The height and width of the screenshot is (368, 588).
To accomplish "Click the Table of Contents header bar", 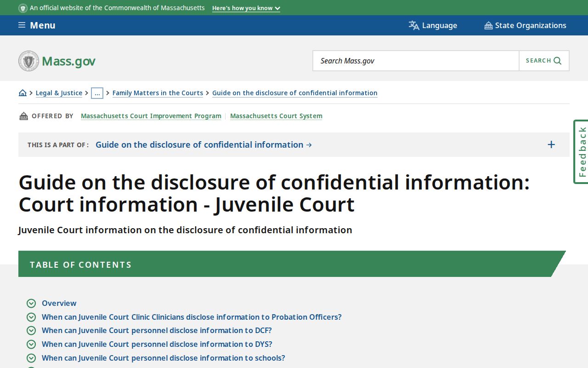I will coord(292,264).
